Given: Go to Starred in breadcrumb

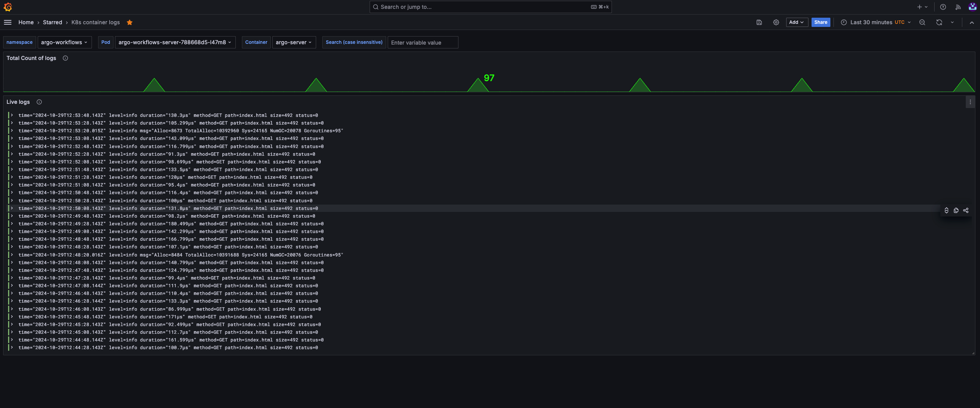Looking at the screenshot, I should point(52,22).
